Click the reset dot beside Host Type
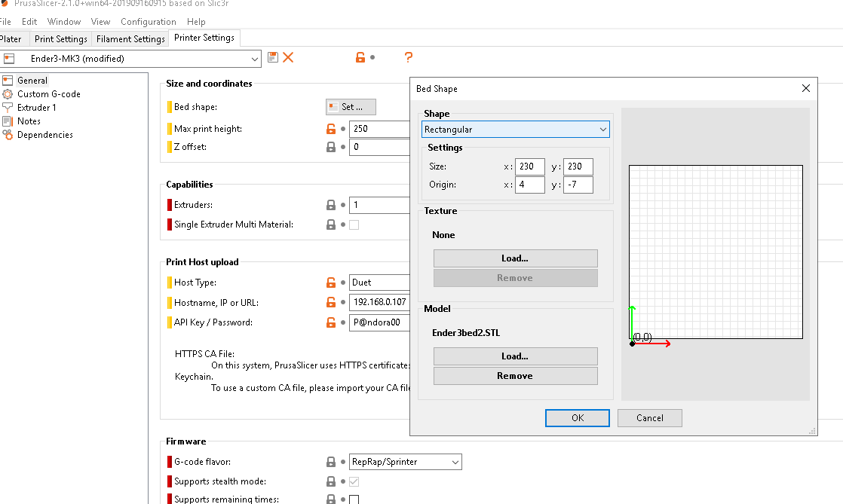 tap(343, 282)
